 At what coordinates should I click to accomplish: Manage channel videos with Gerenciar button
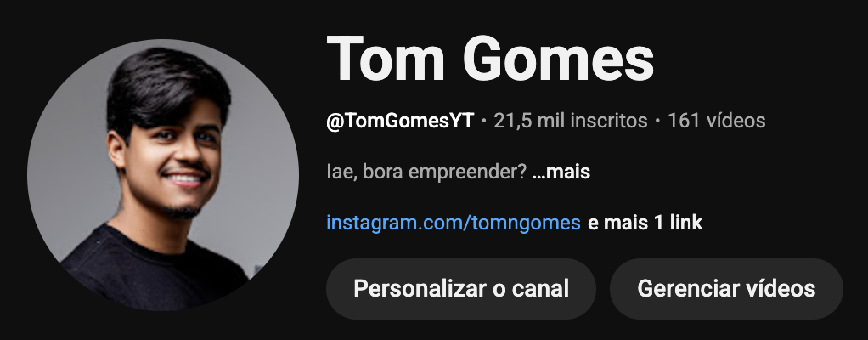726,288
